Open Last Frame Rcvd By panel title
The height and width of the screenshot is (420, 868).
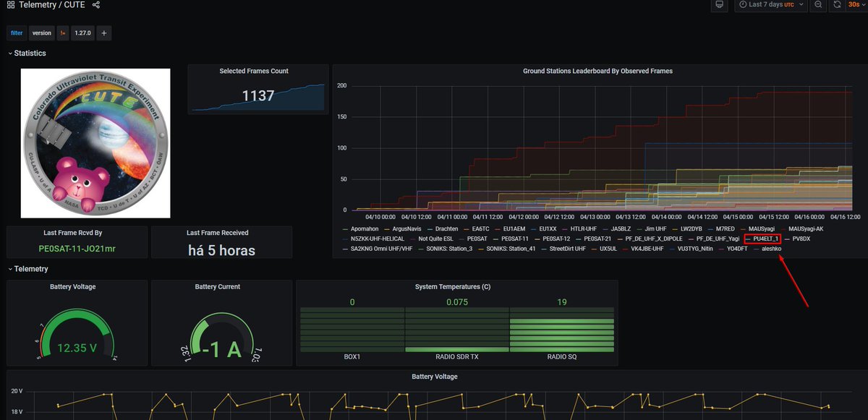[x=73, y=233]
